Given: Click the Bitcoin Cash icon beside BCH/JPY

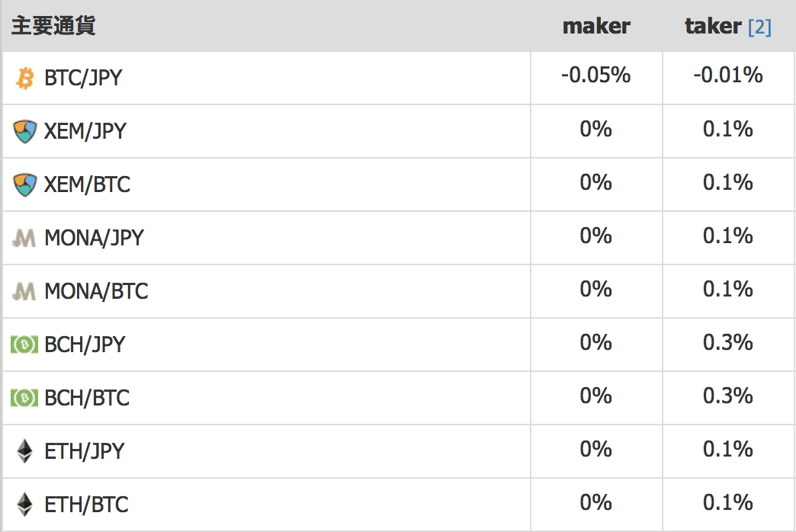Looking at the screenshot, I should 24,345.
